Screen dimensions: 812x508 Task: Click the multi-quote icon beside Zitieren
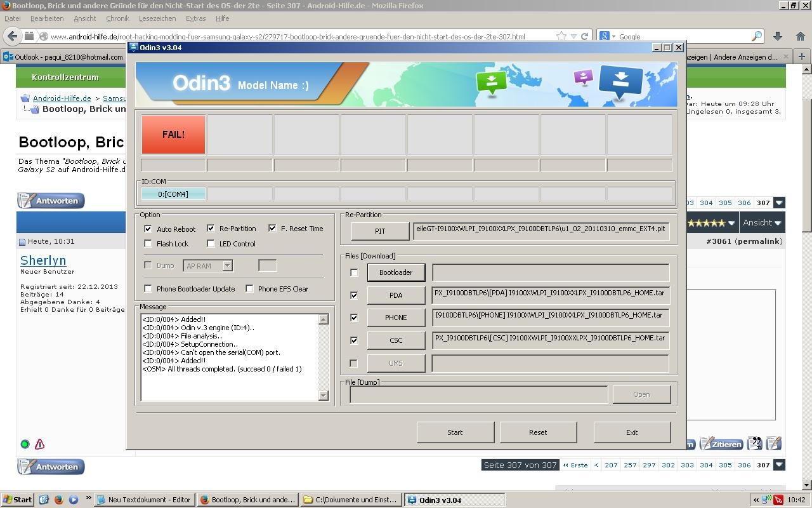[x=755, y=443]
